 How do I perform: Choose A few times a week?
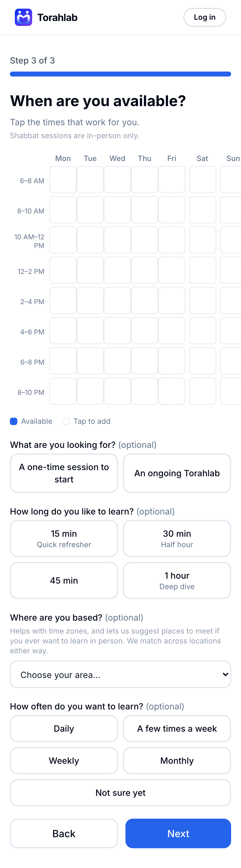pyautogui.click(x=177, y=728)
